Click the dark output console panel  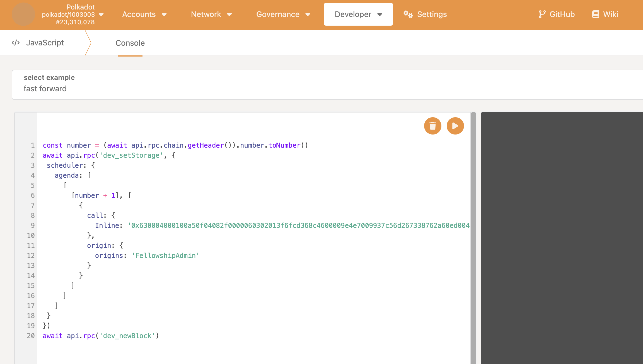click(x=562, y=237)
